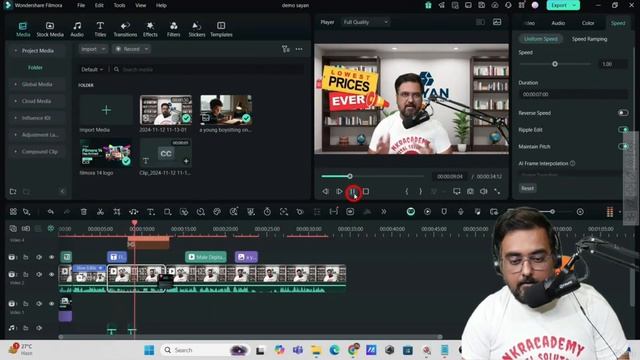Screen dimensions: 640x360
Task: Toggle the Maintain Pitch switch
Action: pos(623,146)
